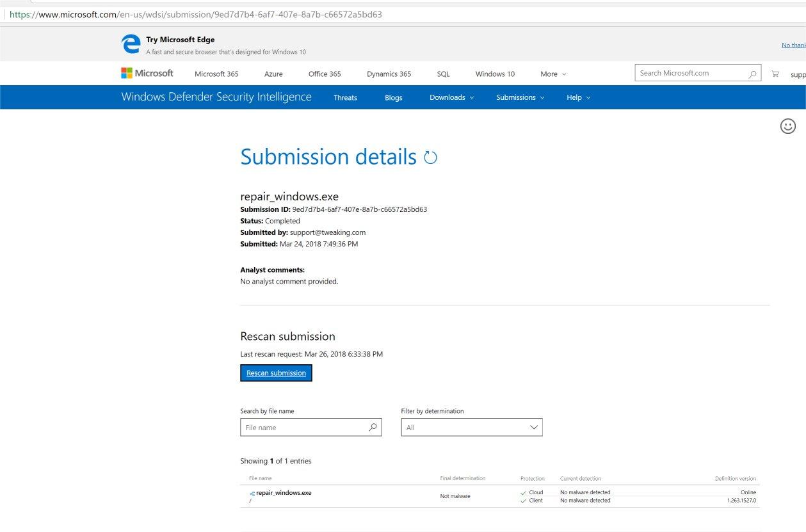Click the repair_windows.exe file type icon
The image size is (806, 532).
[x=252, y=494]
